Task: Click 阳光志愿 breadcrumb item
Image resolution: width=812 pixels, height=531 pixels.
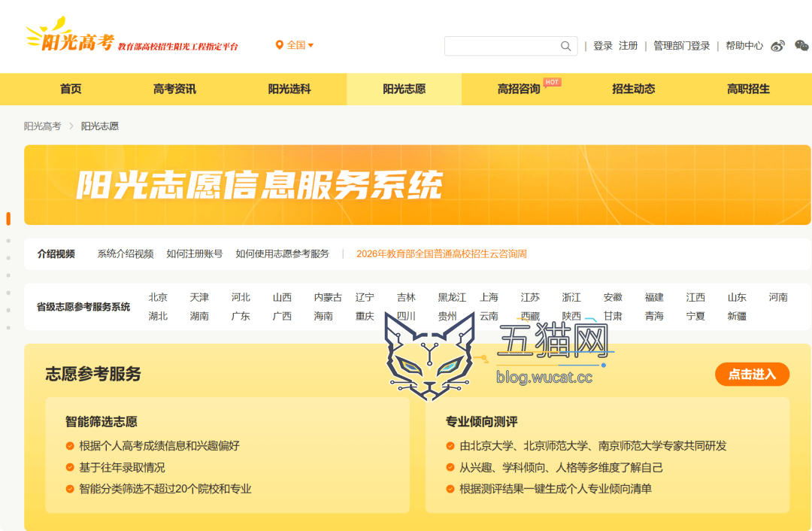Action: [99, 126]
